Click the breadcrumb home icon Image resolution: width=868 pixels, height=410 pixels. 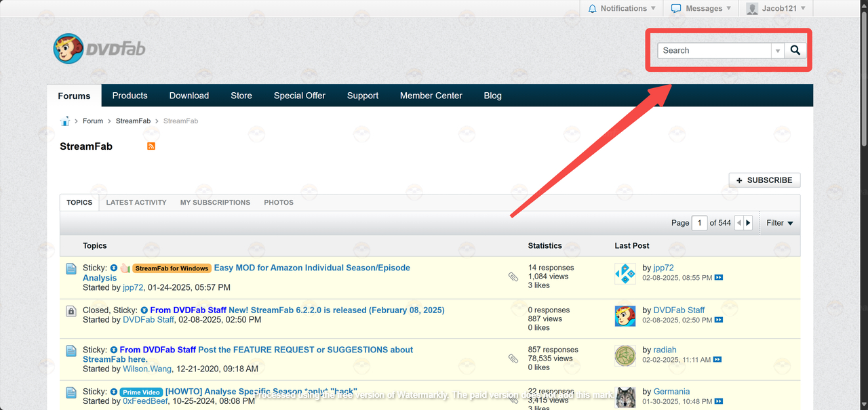65,121
